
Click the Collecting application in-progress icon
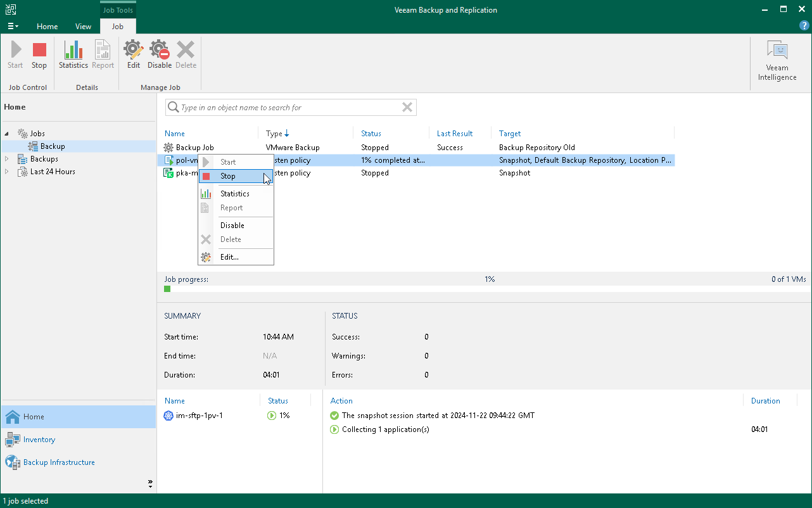tap(334, 429)
